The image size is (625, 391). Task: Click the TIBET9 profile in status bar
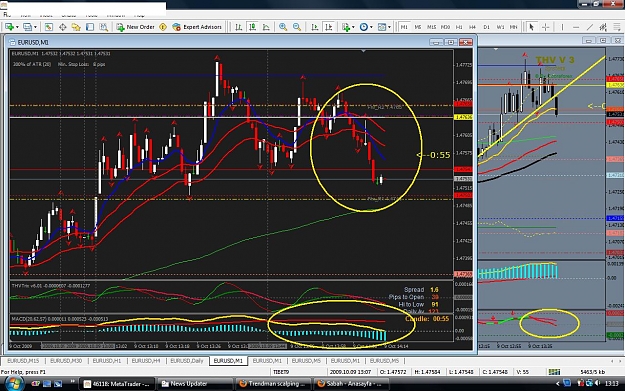pyautogui.click(x=281, y=372)
